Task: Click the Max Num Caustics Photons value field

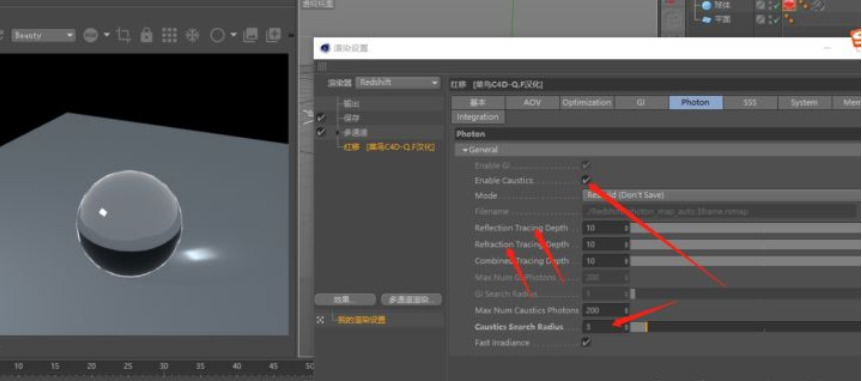Action: click(x=606, y=310)
